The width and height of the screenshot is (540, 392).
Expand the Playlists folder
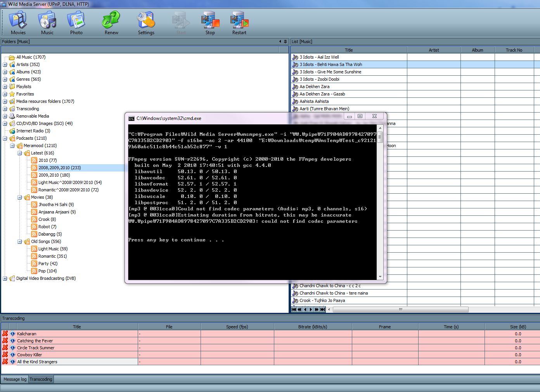(x=5, y=87)
